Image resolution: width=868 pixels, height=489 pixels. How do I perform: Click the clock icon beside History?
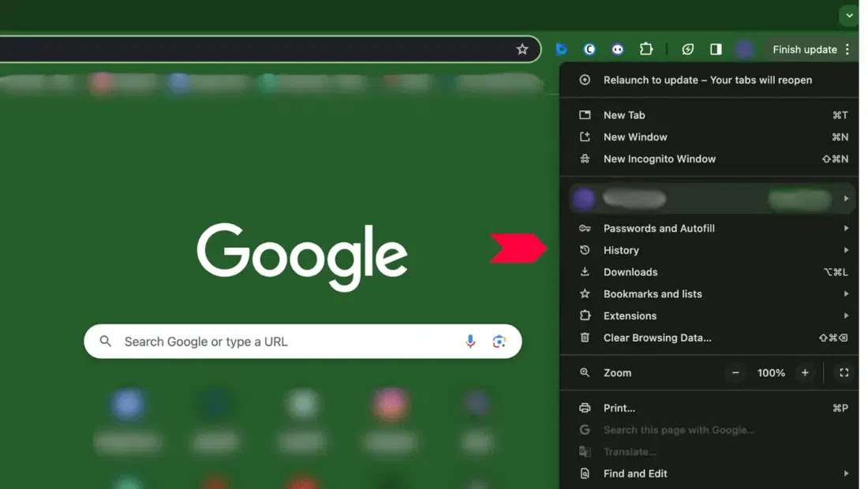coord(585,250)
